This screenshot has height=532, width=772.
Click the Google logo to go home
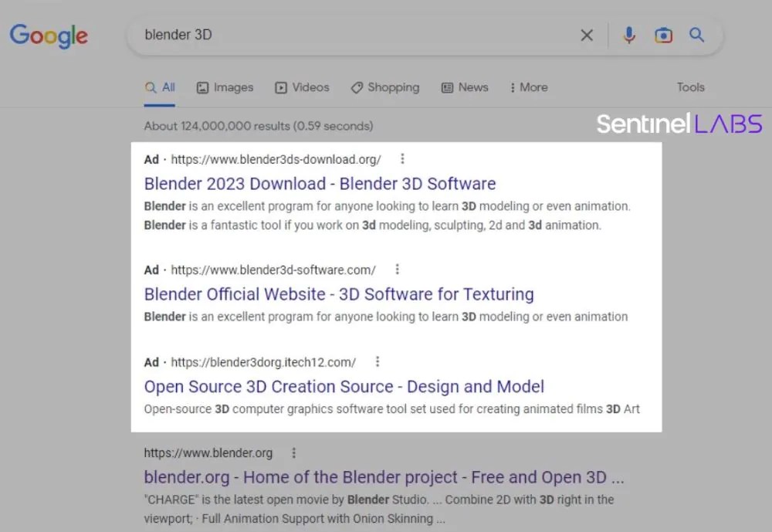[49, 36]
